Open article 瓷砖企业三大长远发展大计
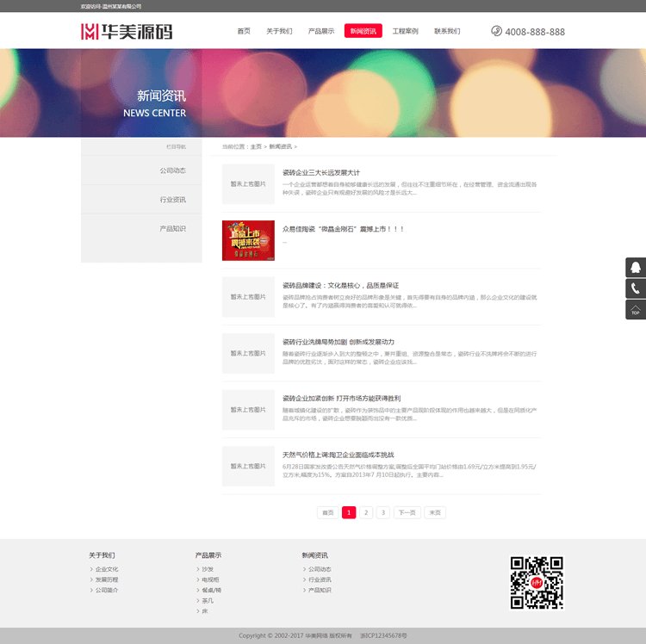The width and height of the screenshot is (646, 644). click(321, 172)
